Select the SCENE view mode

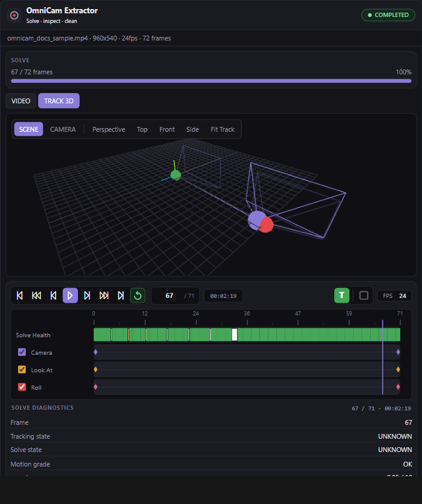click(28, 129)
